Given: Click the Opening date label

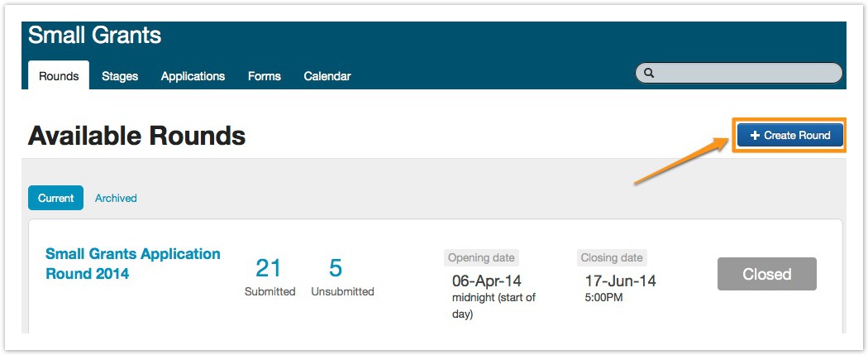Looking at the screenshot, I should coord(481,257).
